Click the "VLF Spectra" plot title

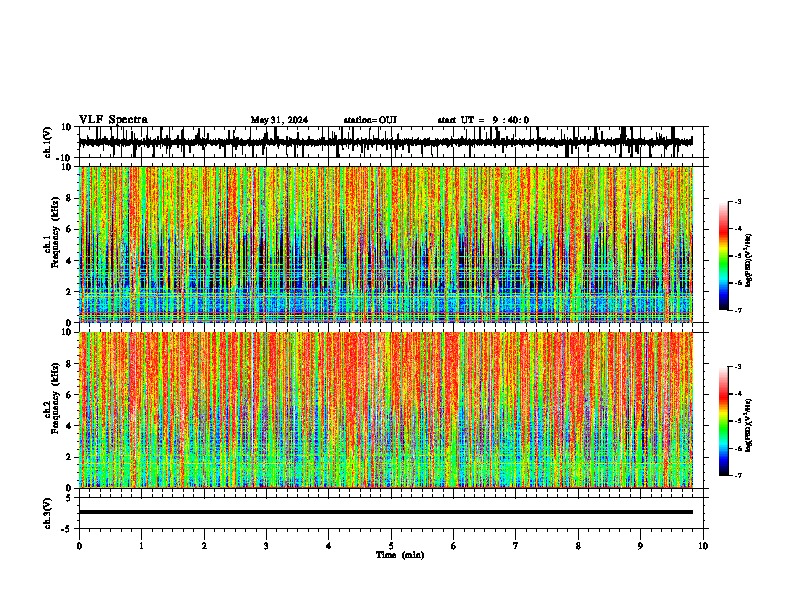point(113,120)
